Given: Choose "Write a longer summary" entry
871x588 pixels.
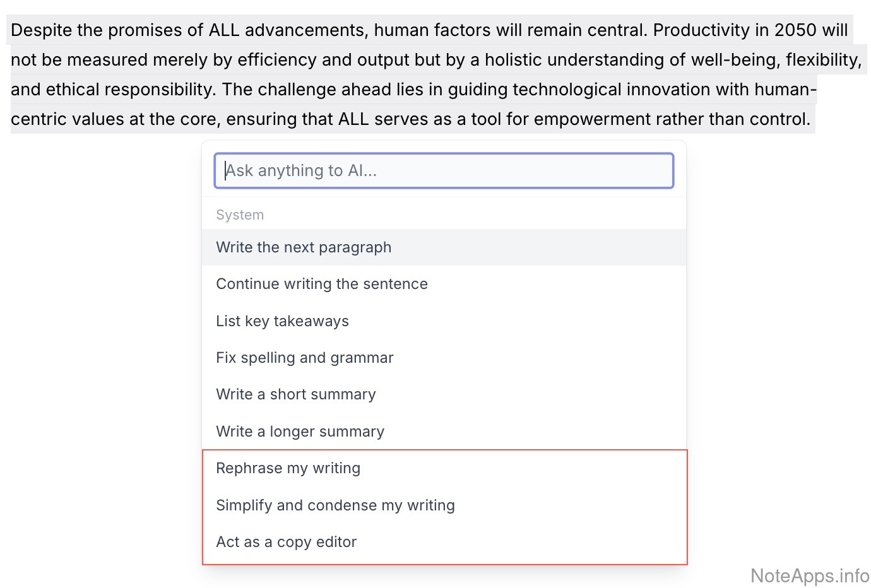Looking at the screenshot, I should (x=300, y=432).
